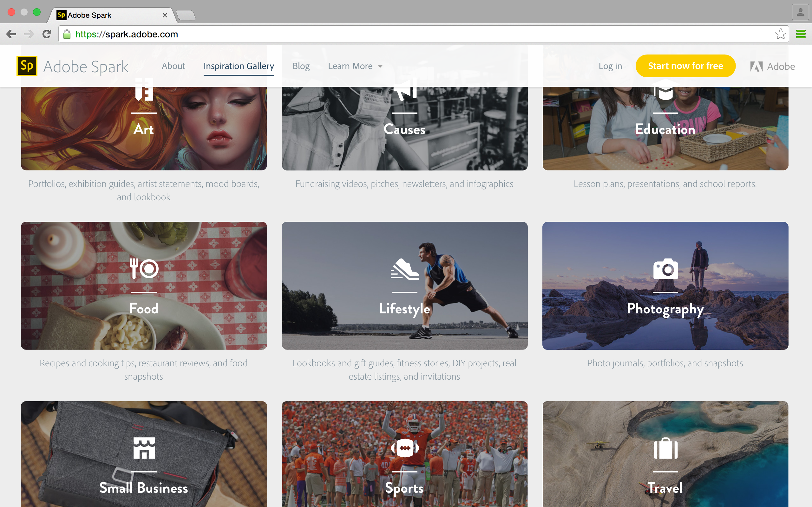This screenshot has height=507, width=812.
Task: Click the sneaker icon on the Lifestyle card
Action: 405,269
